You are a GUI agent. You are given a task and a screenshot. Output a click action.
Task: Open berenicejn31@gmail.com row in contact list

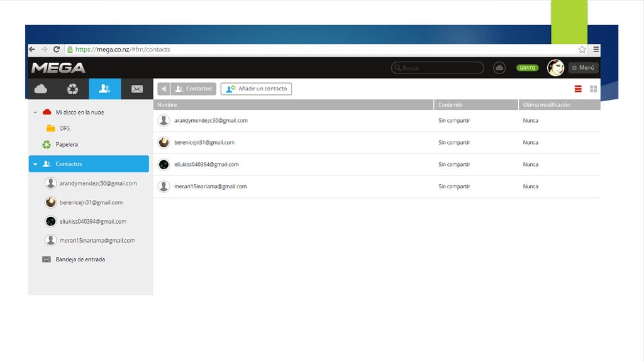coord(377,143)
